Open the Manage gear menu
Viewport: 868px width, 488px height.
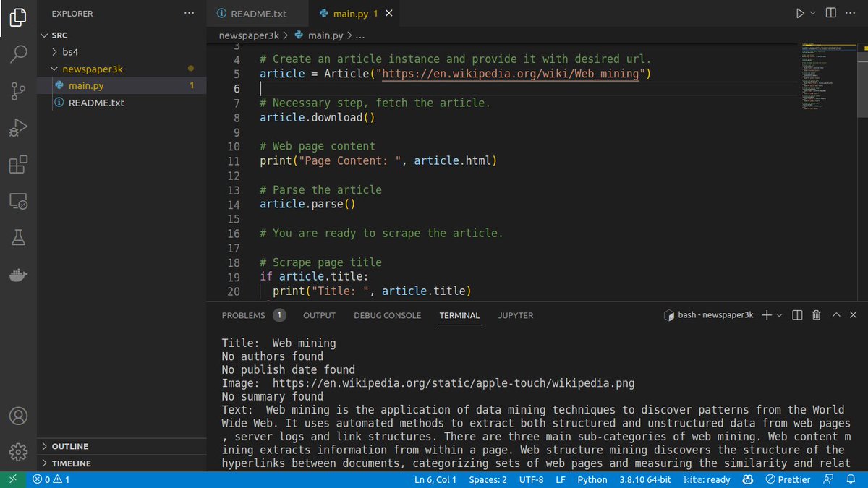click(x=18, y=453)
